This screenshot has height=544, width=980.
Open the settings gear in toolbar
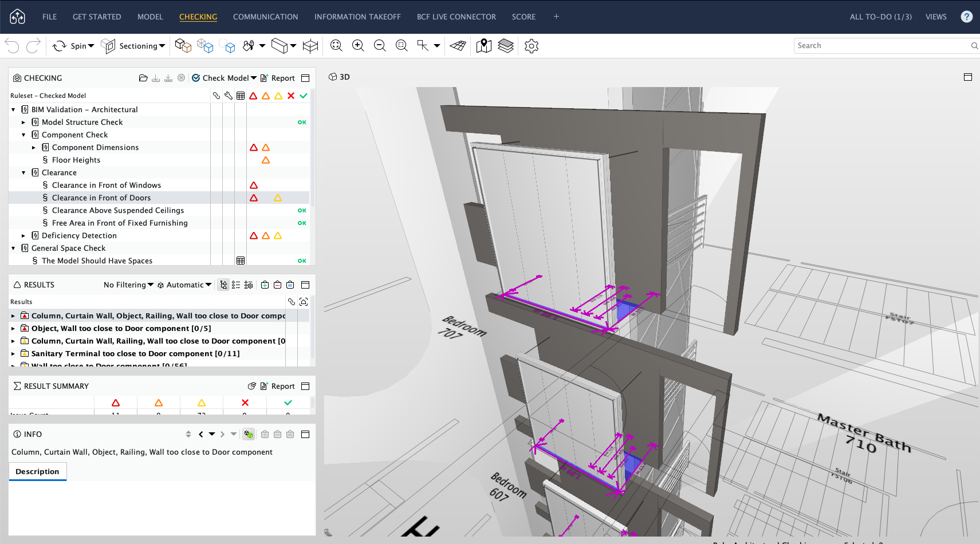click(x=532, y=46)
